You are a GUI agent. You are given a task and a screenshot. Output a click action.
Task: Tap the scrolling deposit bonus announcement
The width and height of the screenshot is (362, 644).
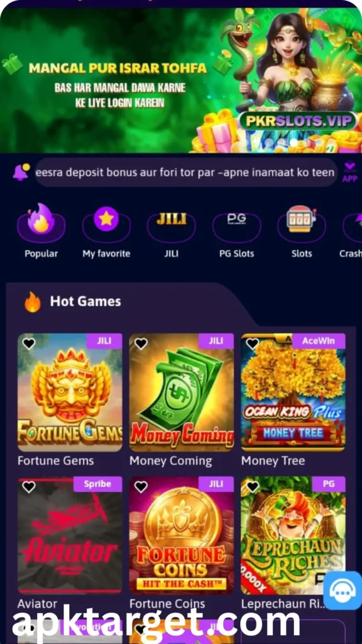[x=185, y=172]
